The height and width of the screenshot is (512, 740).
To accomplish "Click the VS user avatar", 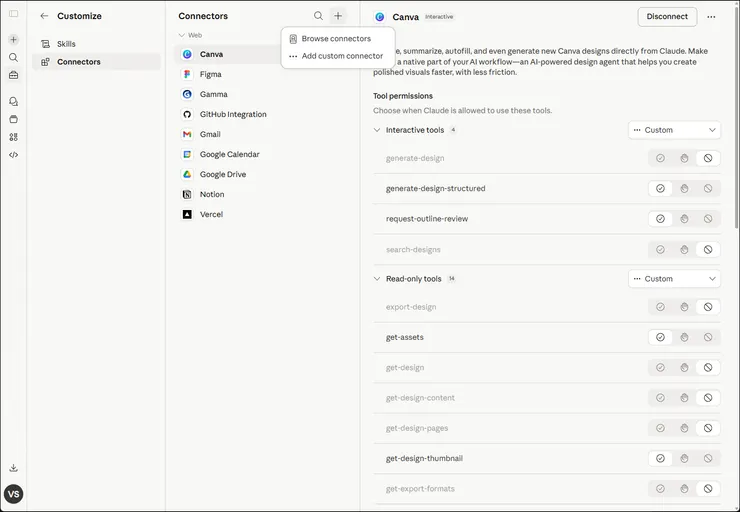I will 13,494.
